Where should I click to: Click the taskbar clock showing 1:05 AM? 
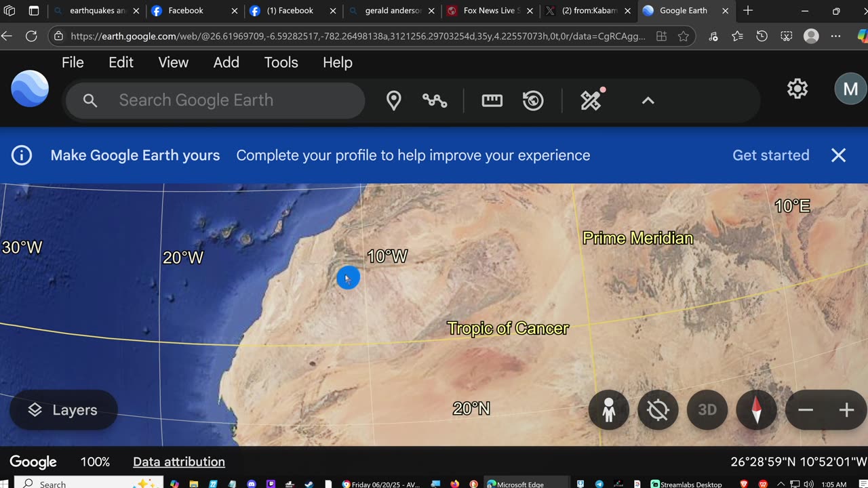pos(832,484)
